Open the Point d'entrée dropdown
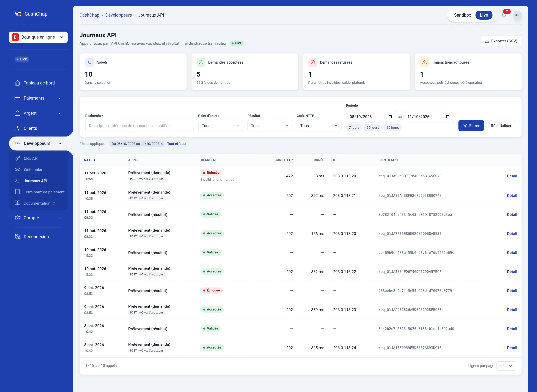This screenshot has height=392, width=537. (220, 126)
